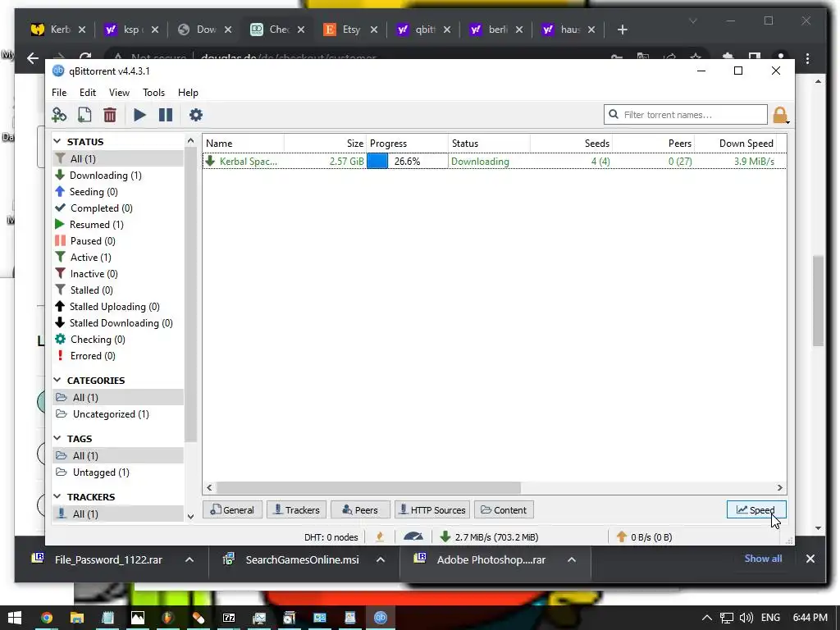840x630 pixels.
Task: Switch to the Content tab
Action: point(504,509)
